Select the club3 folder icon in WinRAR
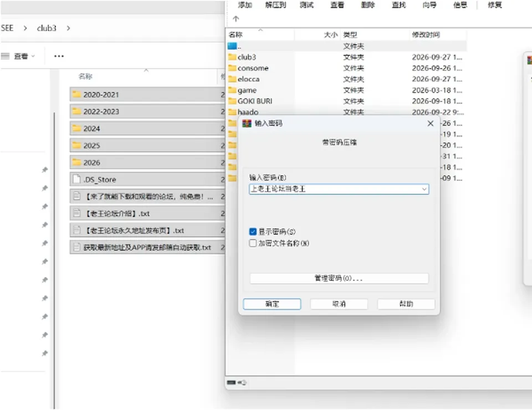Image resolution: width=532 pixels, height=410 pixels. (232, 57)
